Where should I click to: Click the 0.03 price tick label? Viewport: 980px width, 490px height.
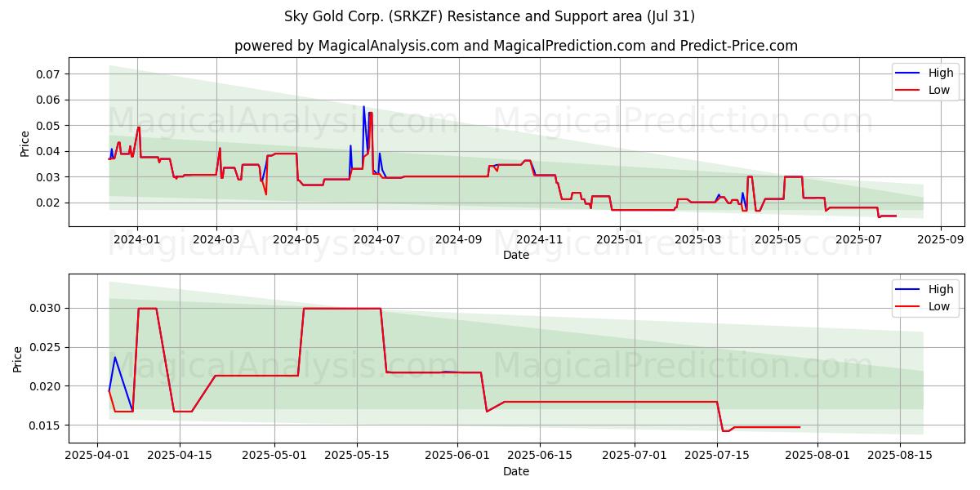49,177
